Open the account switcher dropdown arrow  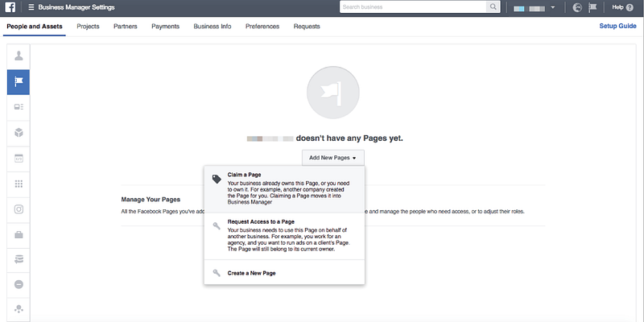(x=553, y=7)
